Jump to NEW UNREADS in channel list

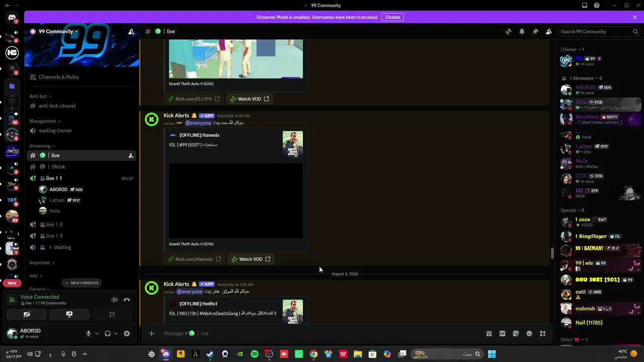pyautogui.click(x=82, y=283)
